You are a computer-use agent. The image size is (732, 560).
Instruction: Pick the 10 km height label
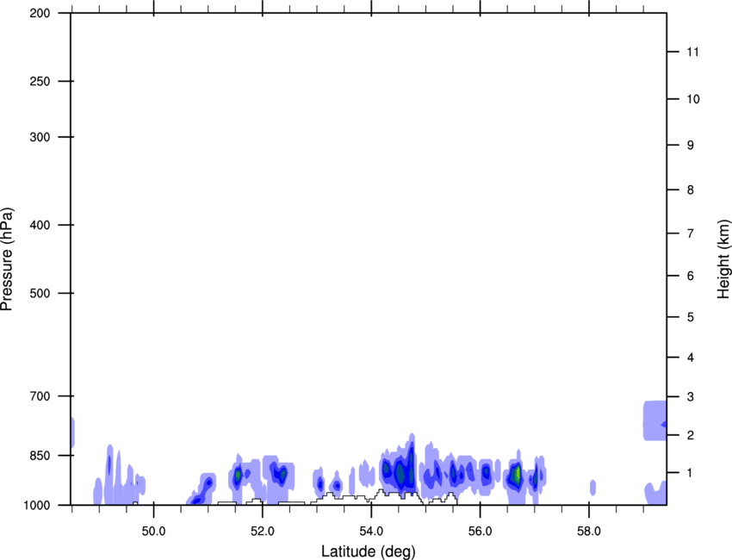[x=693, y=99]
